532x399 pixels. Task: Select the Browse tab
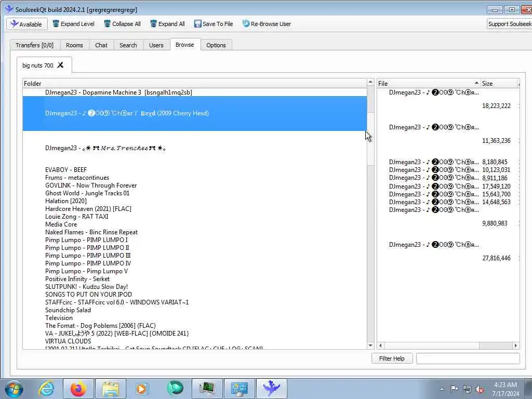coord(185,45)
